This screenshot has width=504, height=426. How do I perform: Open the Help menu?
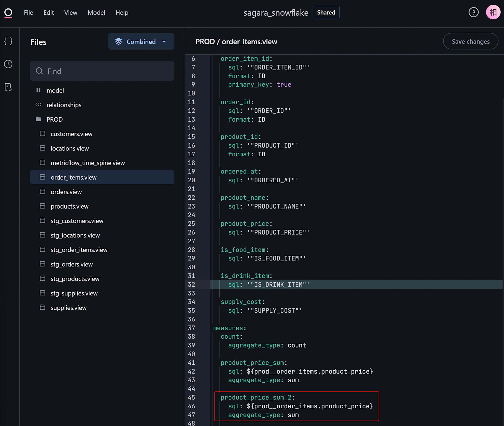[122, 13]
